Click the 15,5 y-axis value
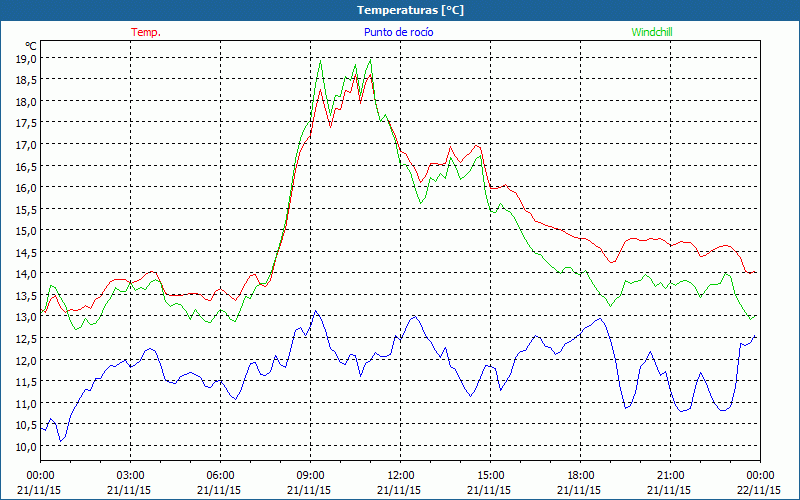The image size is (800, 500). pos(28,209)
